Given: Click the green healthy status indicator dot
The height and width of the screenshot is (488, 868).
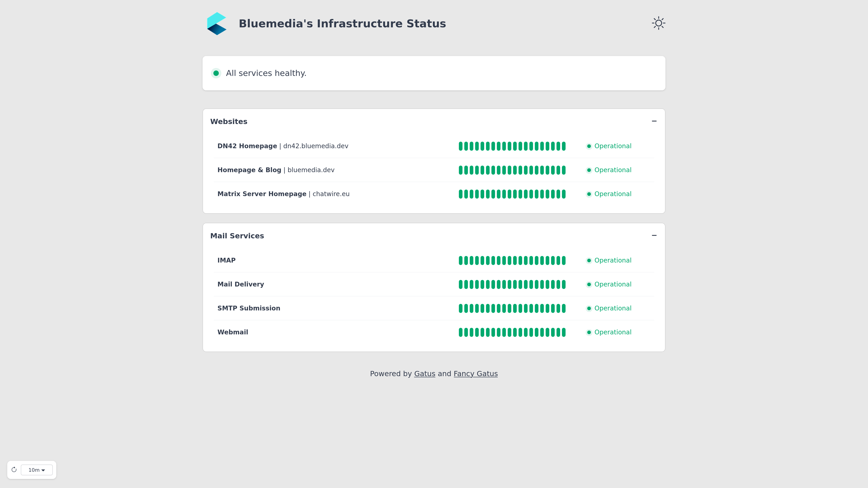Looking at the screenshot, I should 216,73.
